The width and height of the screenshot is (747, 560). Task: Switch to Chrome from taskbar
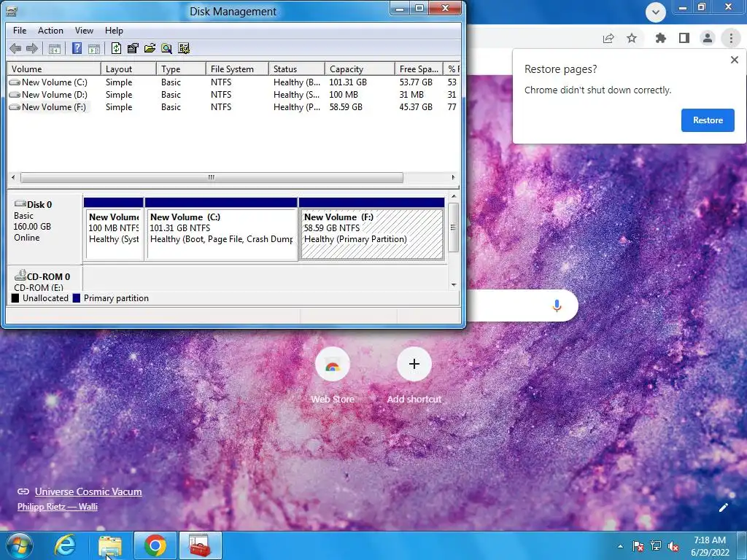(x=155, y=545)
